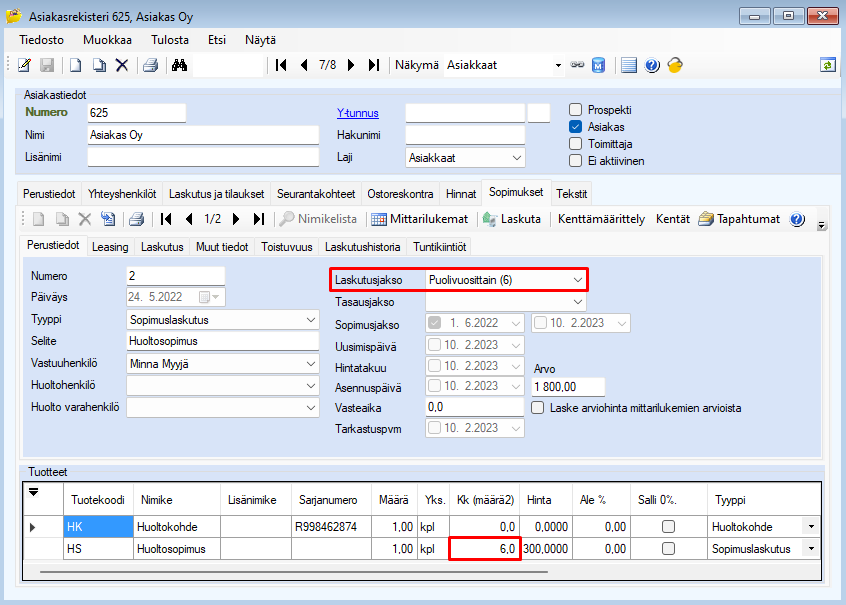Viewport: 846px width, 605px height.
Task: Tick the Salli 0% checkbox in Huoltosopimus row
Action: coord(668,548)
